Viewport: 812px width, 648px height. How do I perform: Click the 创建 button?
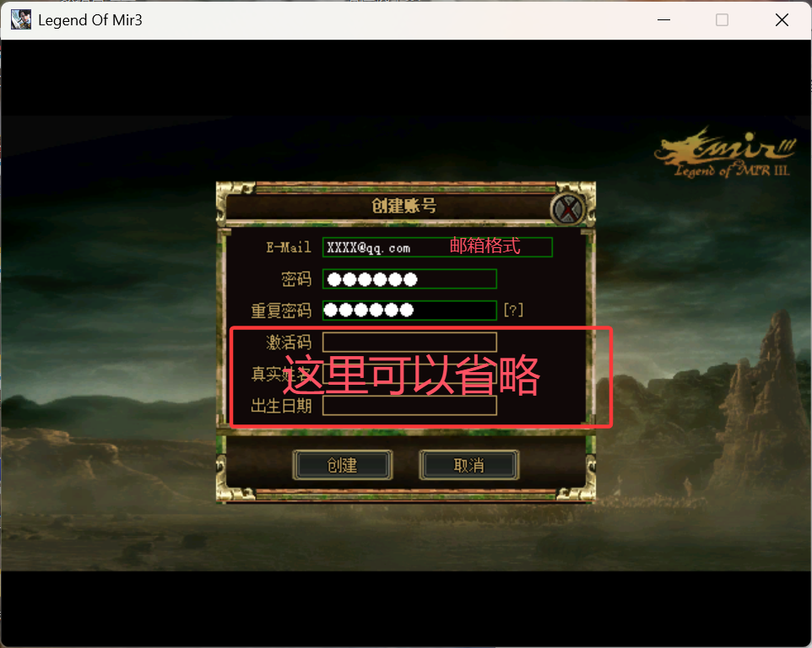pos(343,465)
